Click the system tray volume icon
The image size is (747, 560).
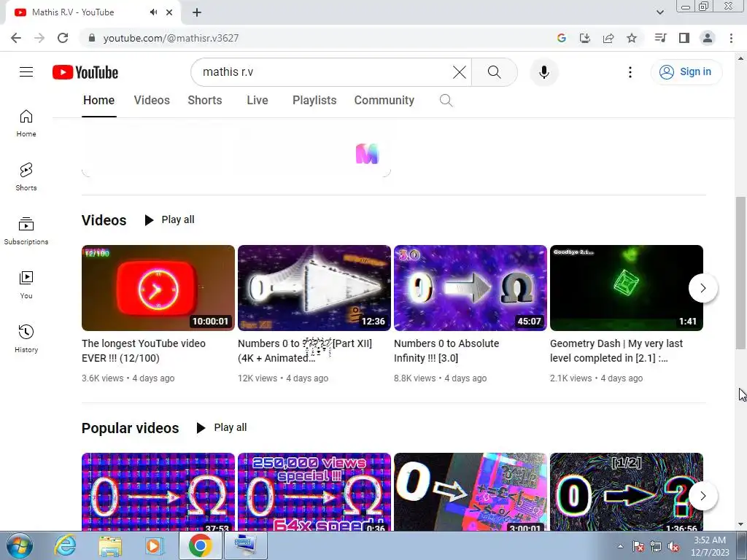tap(673, 547)
